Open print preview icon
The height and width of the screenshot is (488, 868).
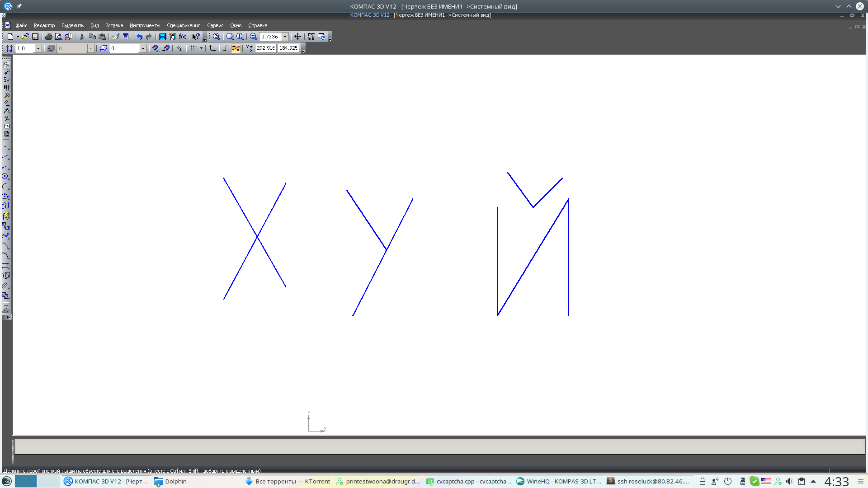point(58,37)
